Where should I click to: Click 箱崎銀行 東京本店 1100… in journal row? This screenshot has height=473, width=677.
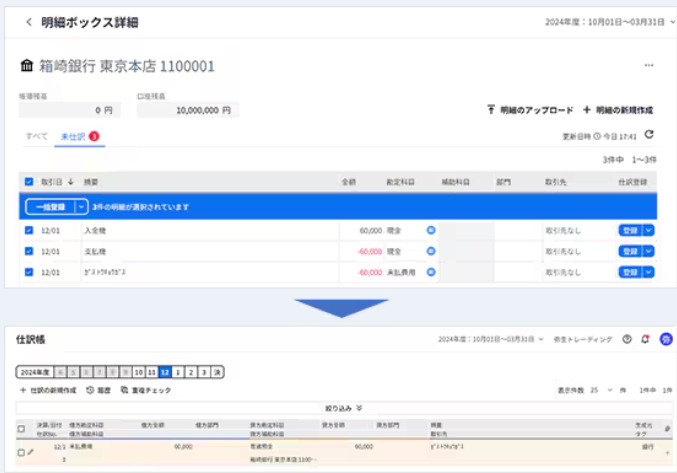point(283,459)
